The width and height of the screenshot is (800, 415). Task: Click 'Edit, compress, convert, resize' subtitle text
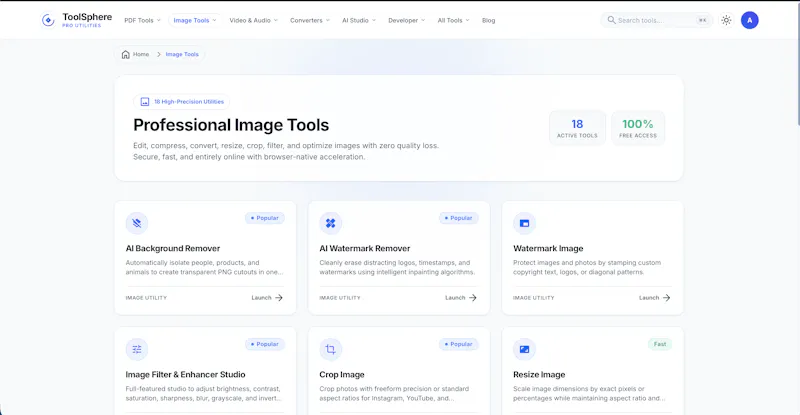coord(286,151)
